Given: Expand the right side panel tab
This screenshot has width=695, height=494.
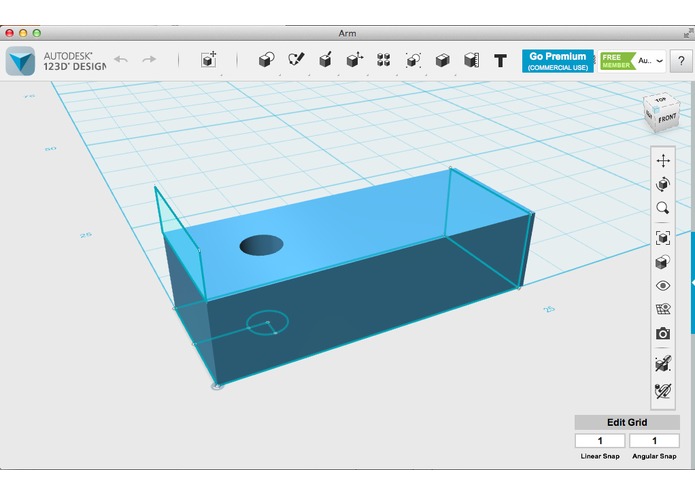Looking at the screenshot, I should click(x=692, y=283).
